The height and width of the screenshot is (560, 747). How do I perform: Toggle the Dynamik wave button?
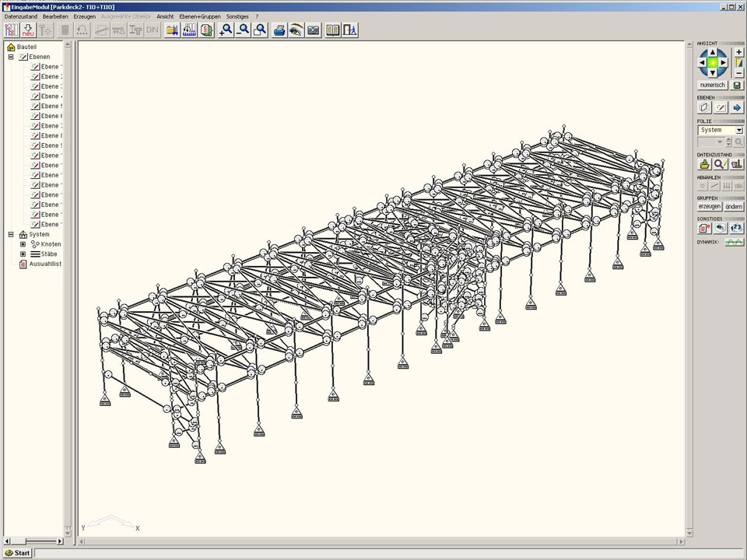(x=734, y=243)
